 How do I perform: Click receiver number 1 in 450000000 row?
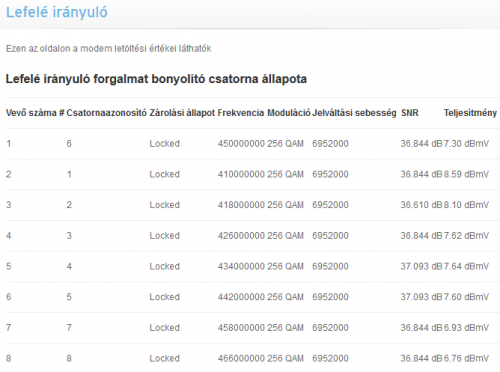coord(9,144)
